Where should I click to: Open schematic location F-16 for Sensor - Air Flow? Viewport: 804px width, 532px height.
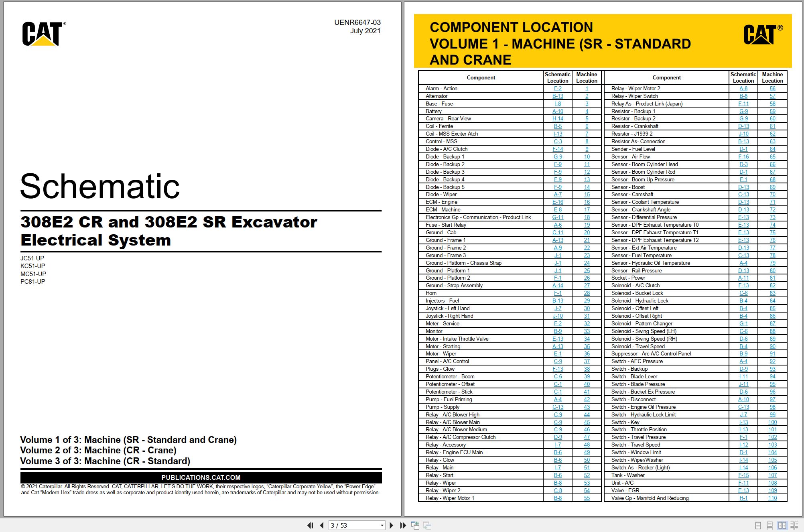743,156
